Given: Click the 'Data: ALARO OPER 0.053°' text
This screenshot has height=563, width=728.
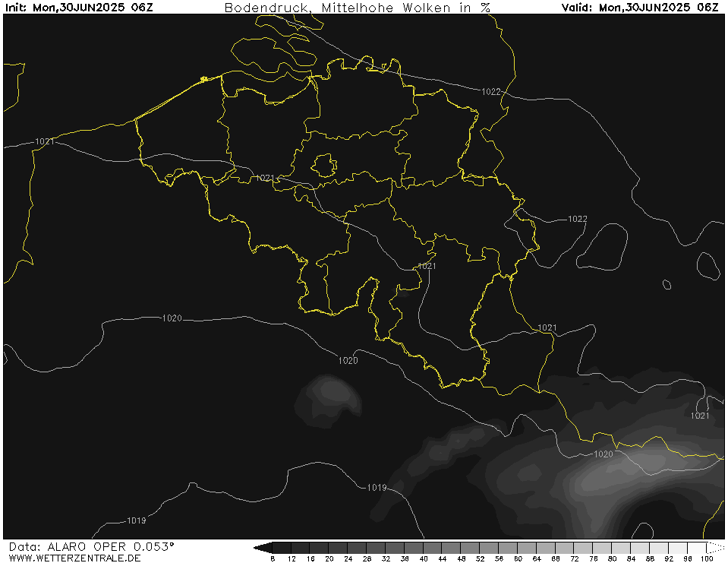Looking at the screenshot, I should [91, 547].
